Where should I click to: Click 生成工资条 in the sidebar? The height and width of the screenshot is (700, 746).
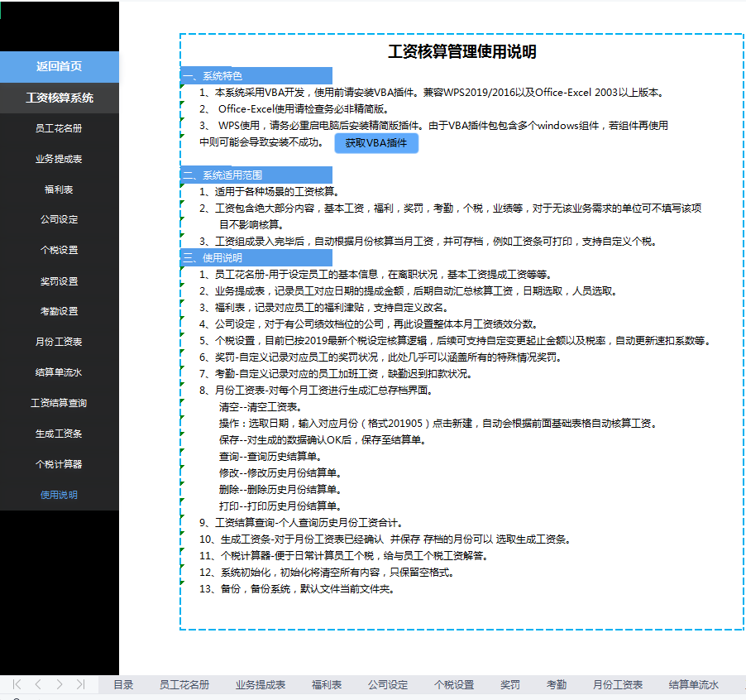pos(60,434)
